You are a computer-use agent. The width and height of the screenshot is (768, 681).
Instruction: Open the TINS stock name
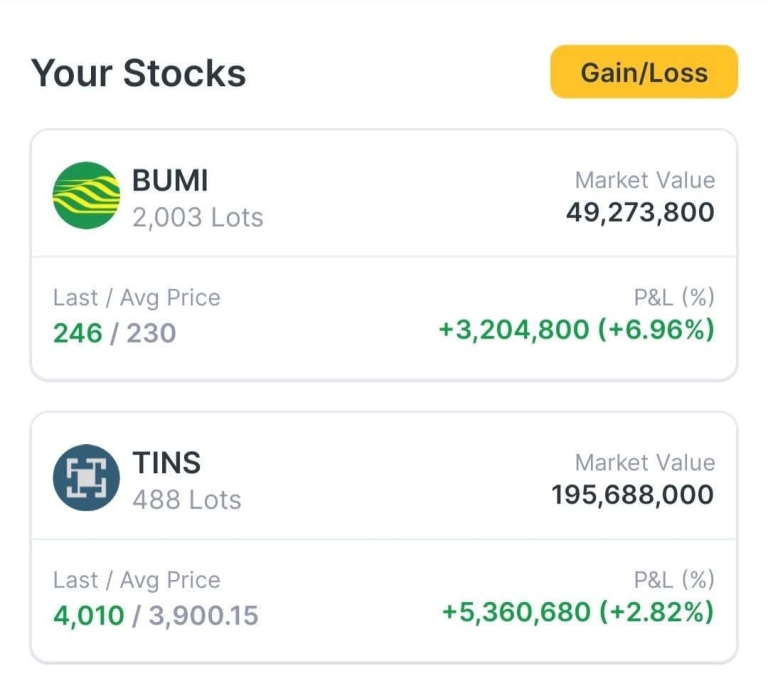[166, 463]
